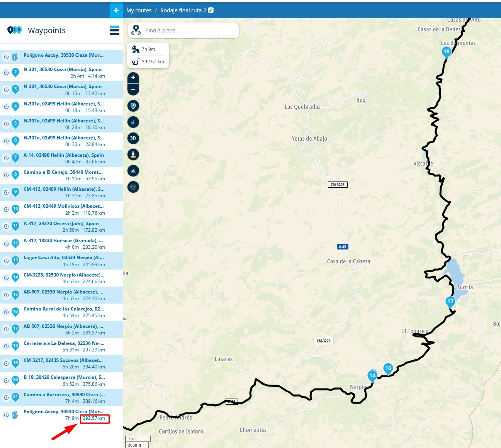Click clock icon for waypoint 20 row
The image size is (501, 448).
pyautogui.click(x=6, y=380)
